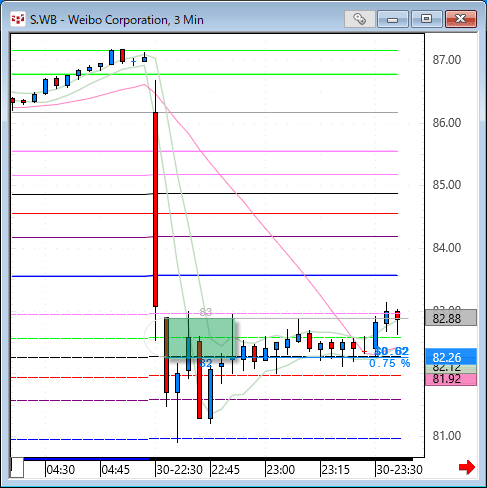Click the 86.00 price axis label
The height and width of the screenshot is (488, 487).
tap(447, 123)
